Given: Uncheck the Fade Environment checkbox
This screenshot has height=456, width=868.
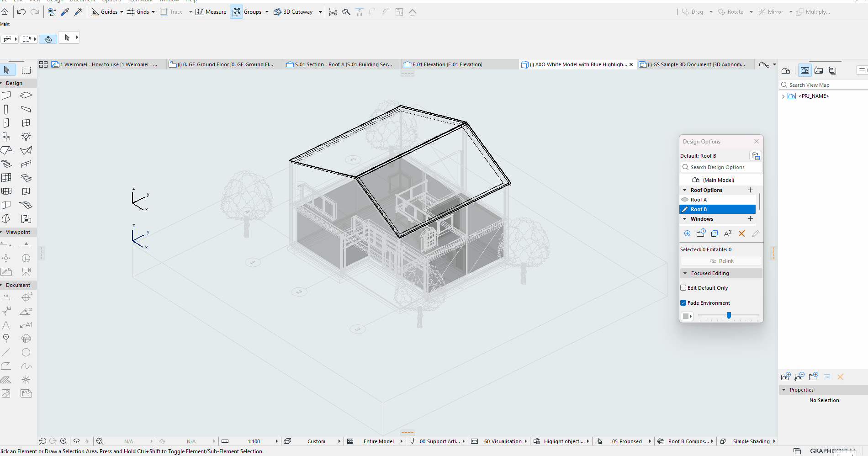Looking at the screenshot, I should pos(683,303).
